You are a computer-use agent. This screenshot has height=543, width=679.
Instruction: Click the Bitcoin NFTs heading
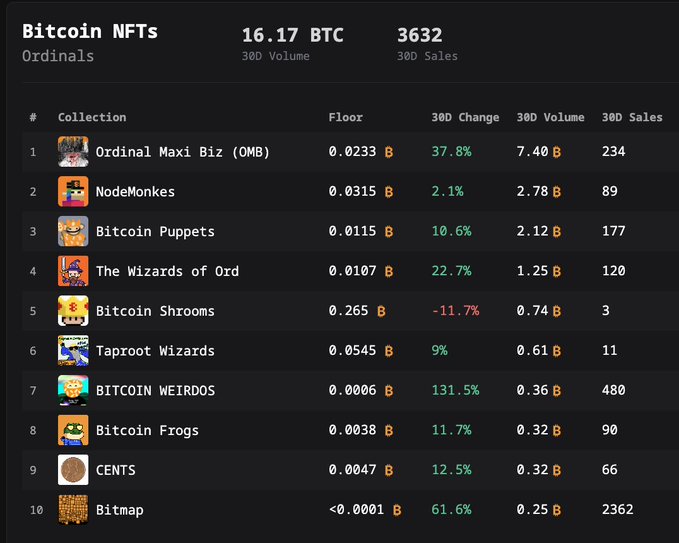coord(90,31)
